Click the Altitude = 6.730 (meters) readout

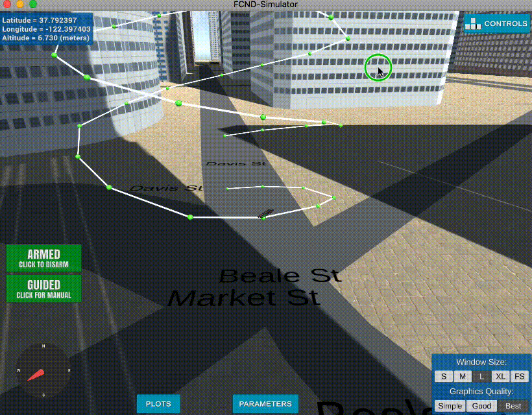pyautogui.click(x=46, y=38)
